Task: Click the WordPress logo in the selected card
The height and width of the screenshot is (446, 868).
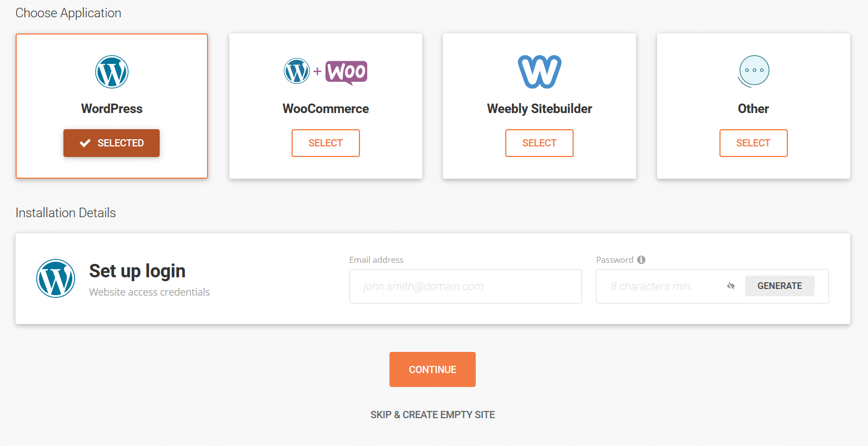Action: click(112, 72)
